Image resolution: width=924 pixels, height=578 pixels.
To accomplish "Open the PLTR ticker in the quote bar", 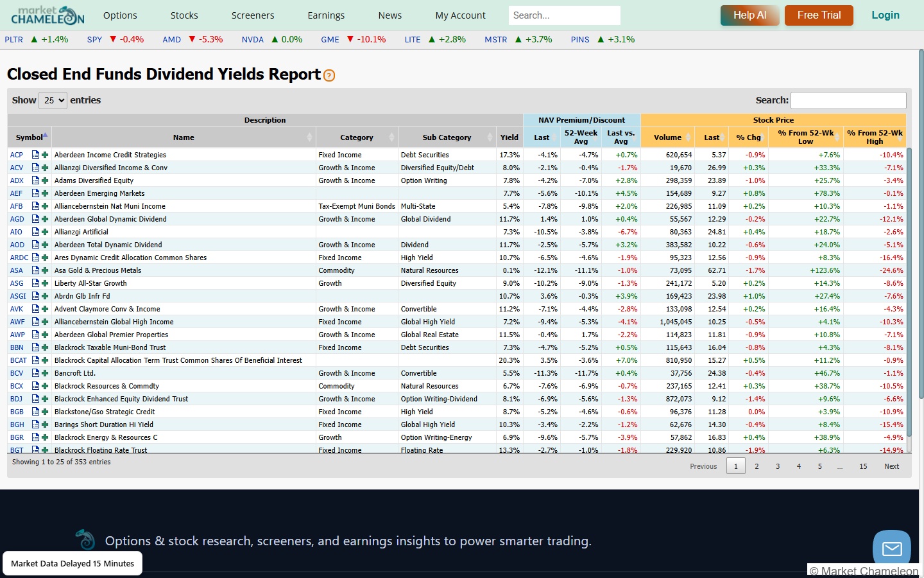I will tap(14, 40).
